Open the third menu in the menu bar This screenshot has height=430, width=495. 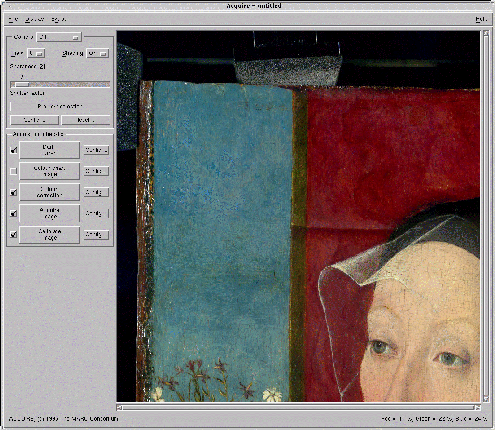(58, 20)
